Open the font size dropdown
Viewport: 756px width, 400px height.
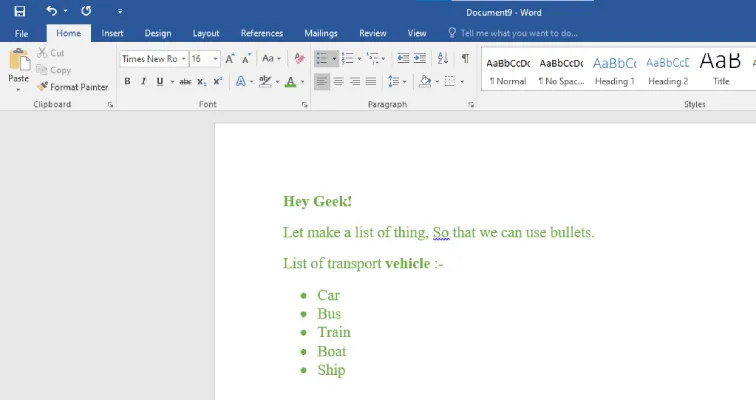click(214, 59)
